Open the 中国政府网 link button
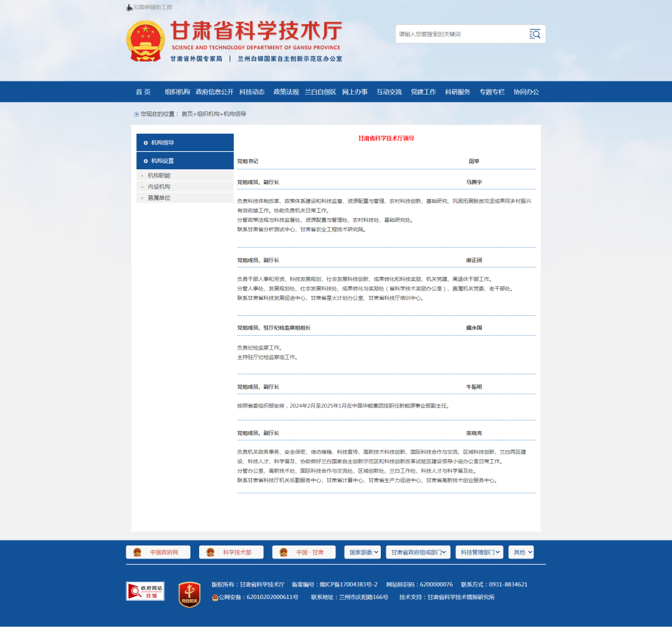Viewport: 672px width, 627px height. pyautogui.click(x=158, y=552)
